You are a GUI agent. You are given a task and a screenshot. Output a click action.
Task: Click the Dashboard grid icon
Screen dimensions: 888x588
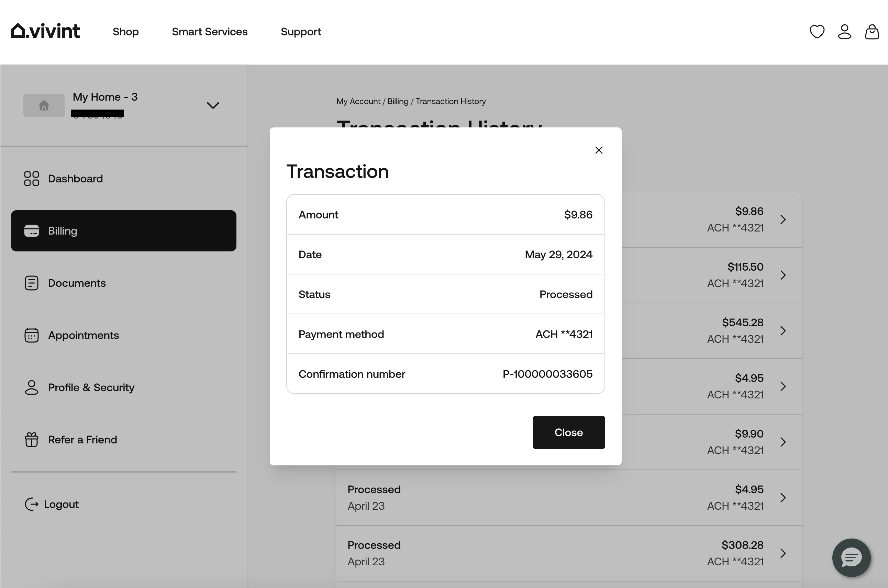32,179
